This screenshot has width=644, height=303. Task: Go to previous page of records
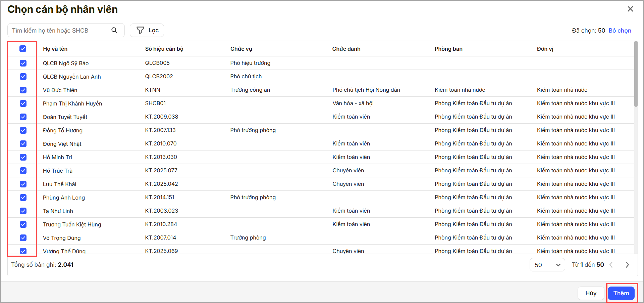tap(611, 265)
